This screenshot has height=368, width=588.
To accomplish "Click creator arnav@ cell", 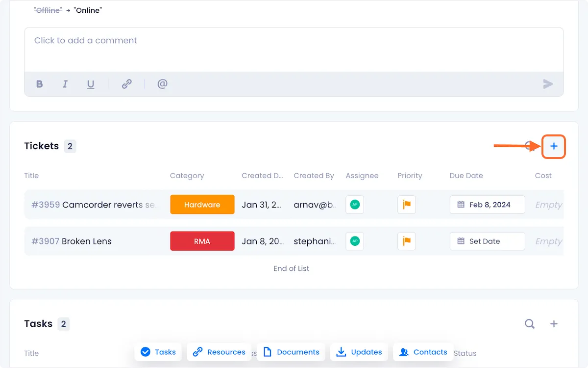I will (315, 205).
